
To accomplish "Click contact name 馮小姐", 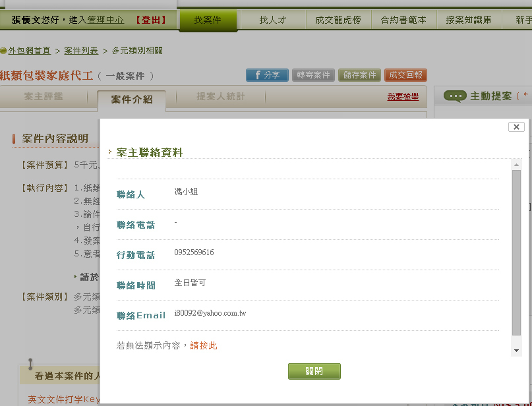I will click(186, 192).
